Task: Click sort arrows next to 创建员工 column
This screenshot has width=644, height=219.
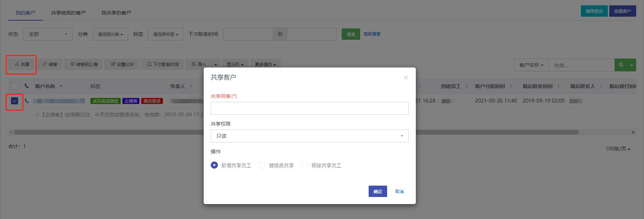Action: (x=467, y=86)
